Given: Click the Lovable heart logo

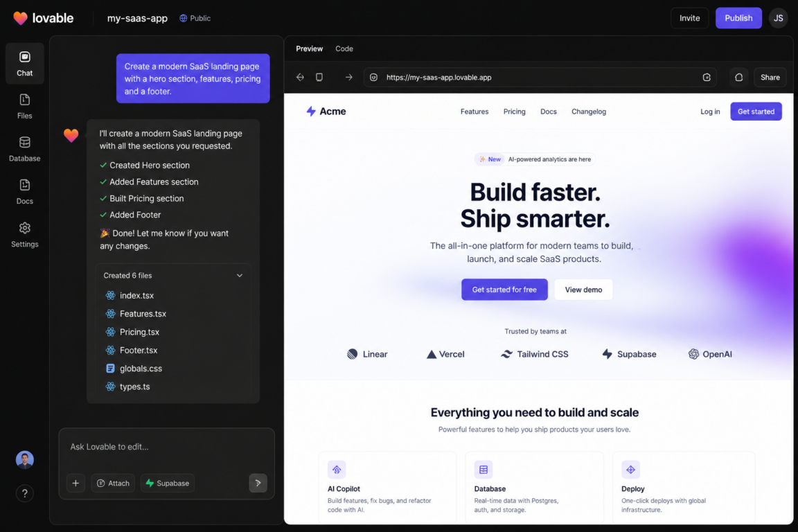Looking at the screenshot, I should coord(19,18).
